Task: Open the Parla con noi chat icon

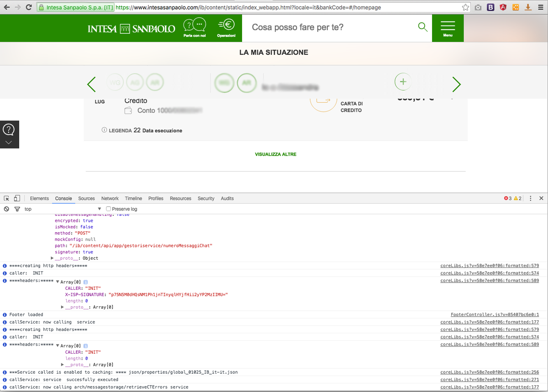Action: (195, 28)
